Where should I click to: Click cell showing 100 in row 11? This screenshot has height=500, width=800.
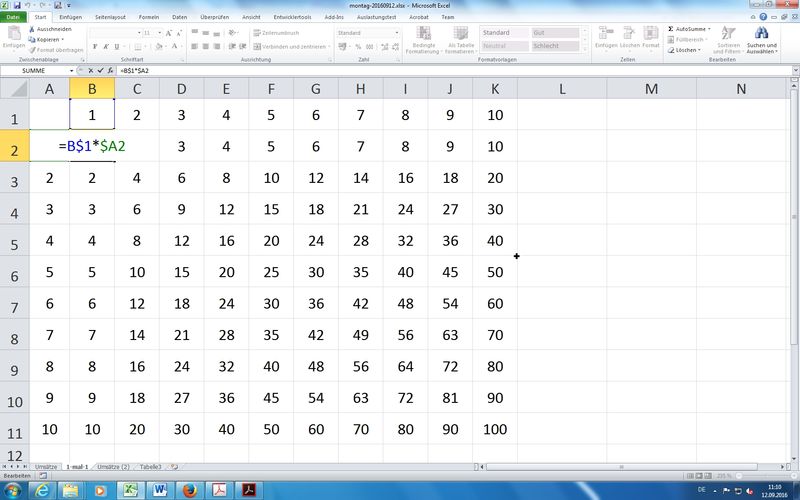pos(495,429)
